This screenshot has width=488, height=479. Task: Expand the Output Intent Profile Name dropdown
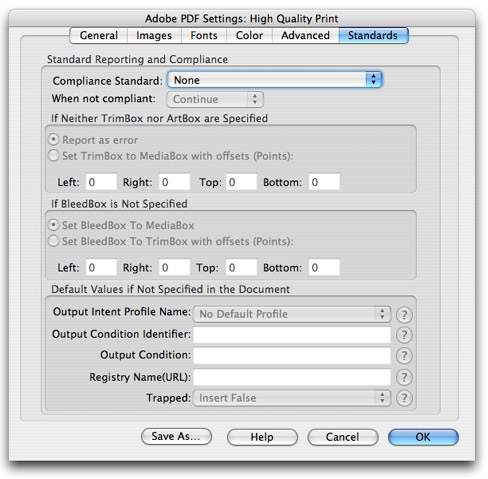point(292,314)
